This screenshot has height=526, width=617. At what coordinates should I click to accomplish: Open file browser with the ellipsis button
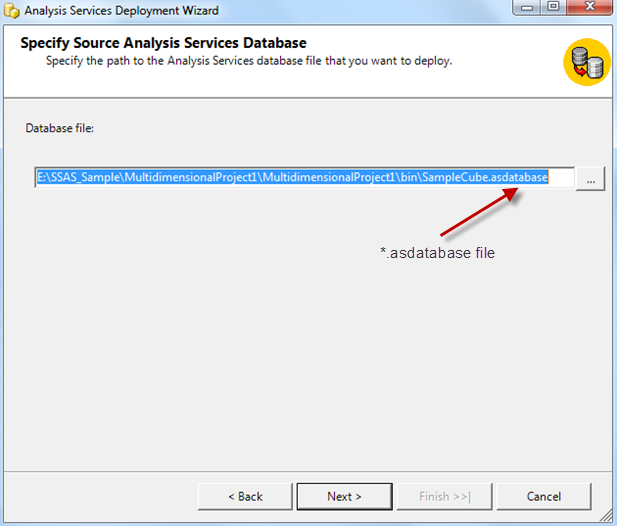(x=590, y=179)
